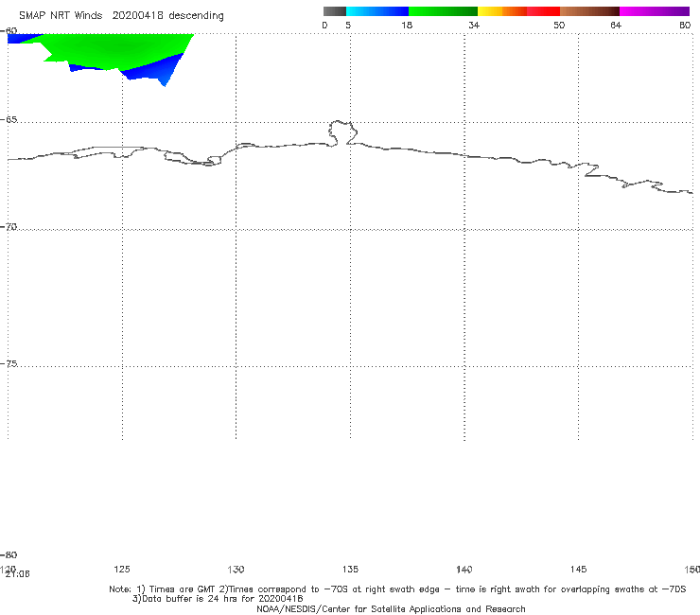Click the gray segment of the color bar

pyautogui.click(x=334, y=11)
